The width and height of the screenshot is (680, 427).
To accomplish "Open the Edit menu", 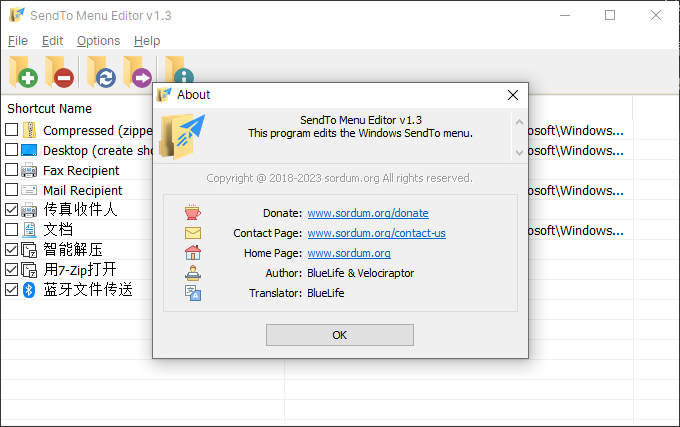I will [x=52, y=41].
